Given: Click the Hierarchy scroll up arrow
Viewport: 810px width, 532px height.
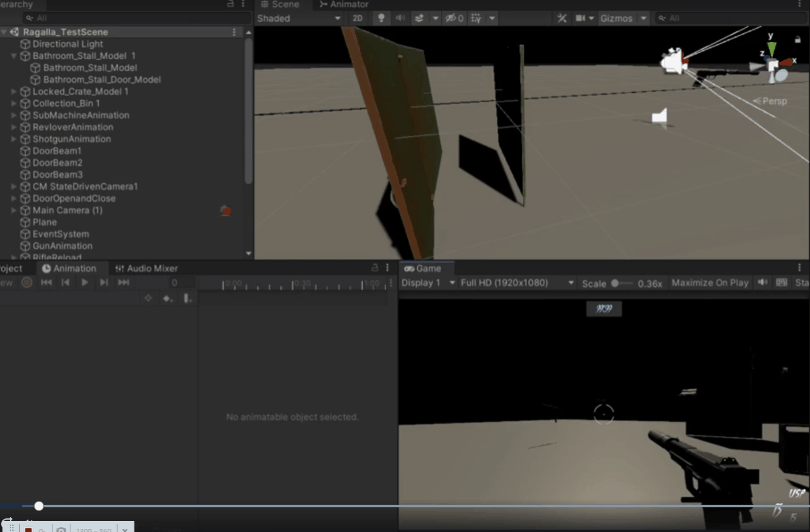Looking at the screenshot, I should 249,32.
